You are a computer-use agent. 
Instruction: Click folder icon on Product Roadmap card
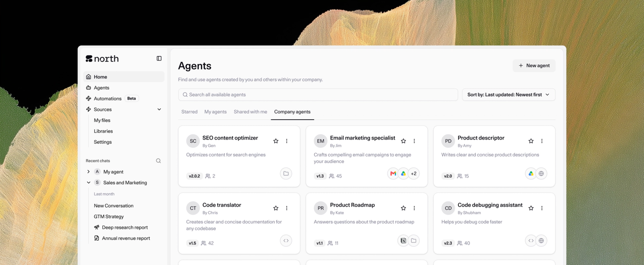tap(414, 241)
